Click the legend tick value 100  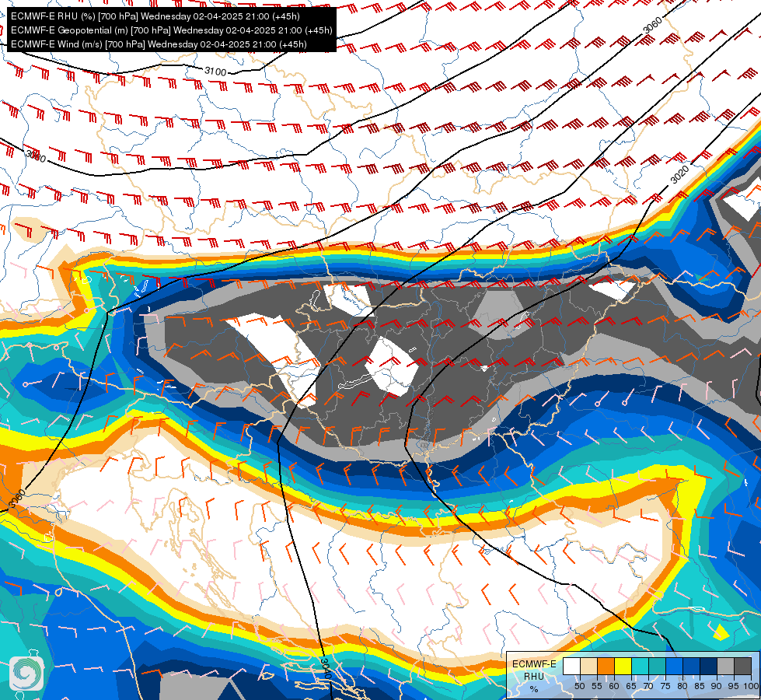pos(751,686)
